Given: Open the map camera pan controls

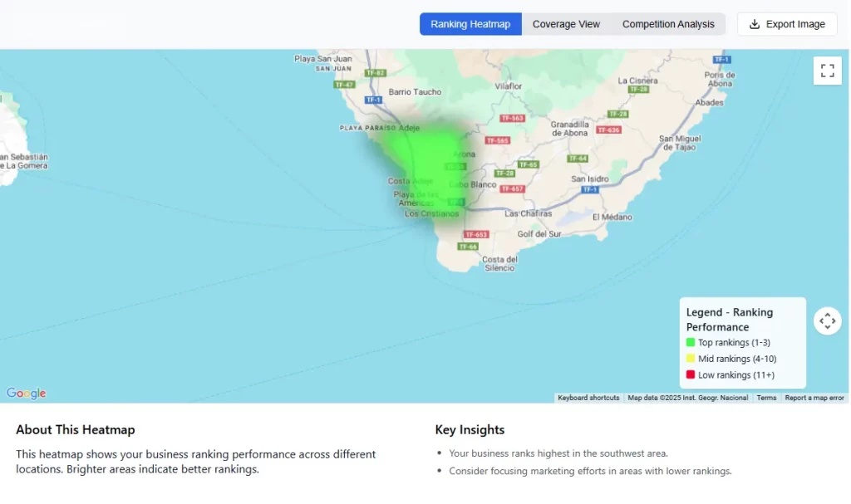Looking at the screenshot, I should coord(827,321).
